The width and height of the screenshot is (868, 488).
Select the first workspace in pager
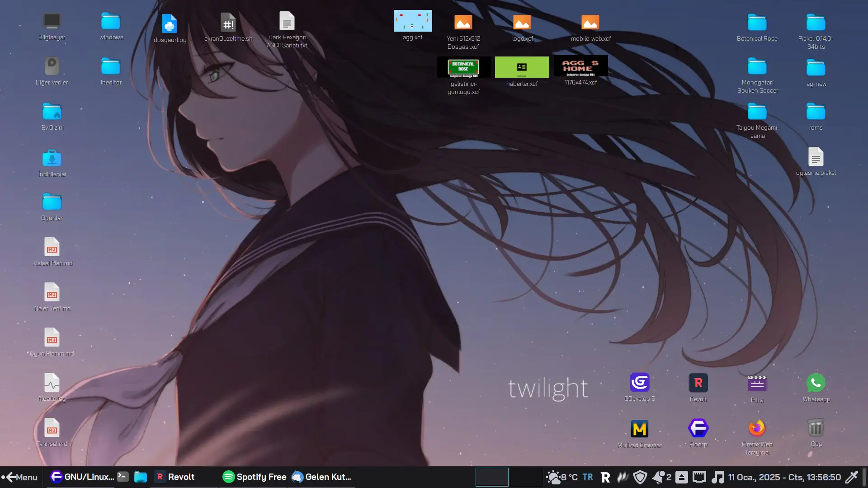pyautogui.click(x=492, y=477)
